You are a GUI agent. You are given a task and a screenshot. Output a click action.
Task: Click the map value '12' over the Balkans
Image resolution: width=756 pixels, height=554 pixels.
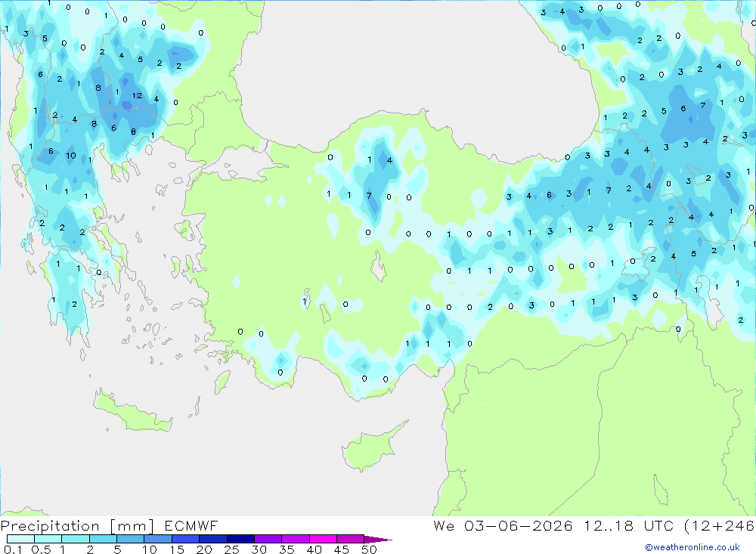click(137, 95)
